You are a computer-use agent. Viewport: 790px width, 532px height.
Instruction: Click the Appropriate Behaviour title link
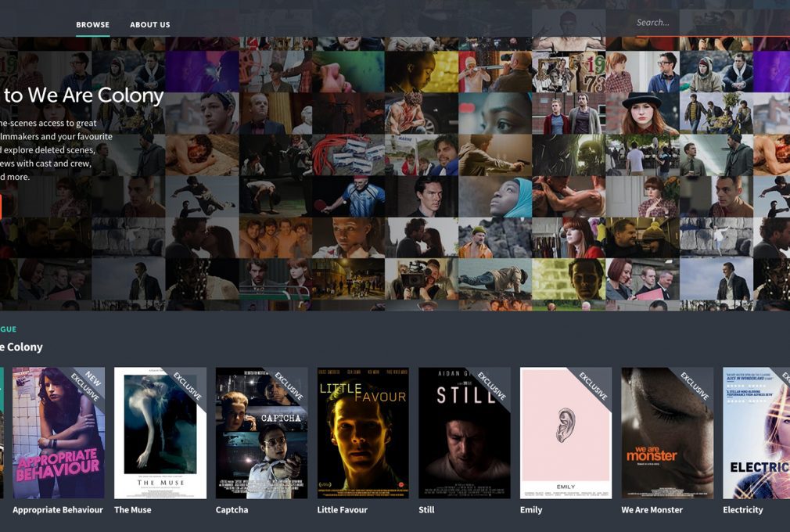(x=58, y=510)
